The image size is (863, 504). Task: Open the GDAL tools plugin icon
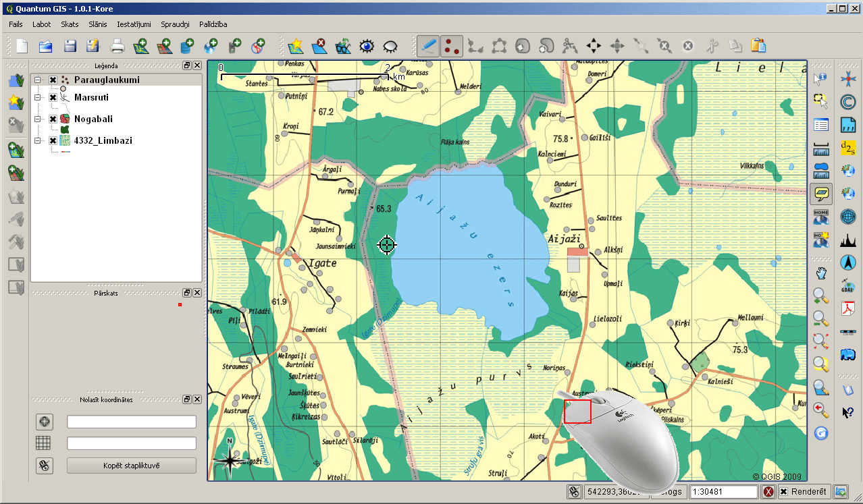848,285
